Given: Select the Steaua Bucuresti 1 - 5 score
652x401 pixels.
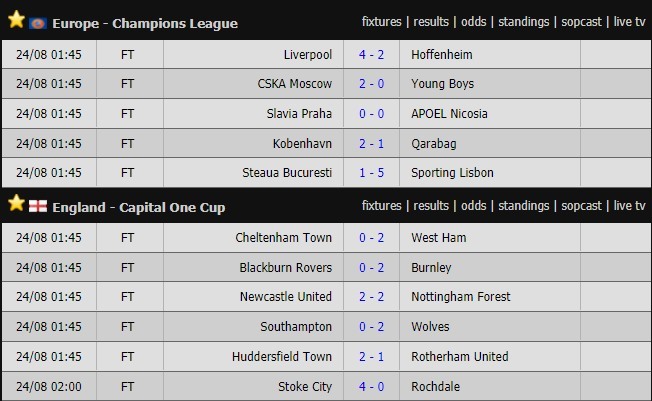Looking at the screenshot, I should pyautogui.click(x=371, y=173).
